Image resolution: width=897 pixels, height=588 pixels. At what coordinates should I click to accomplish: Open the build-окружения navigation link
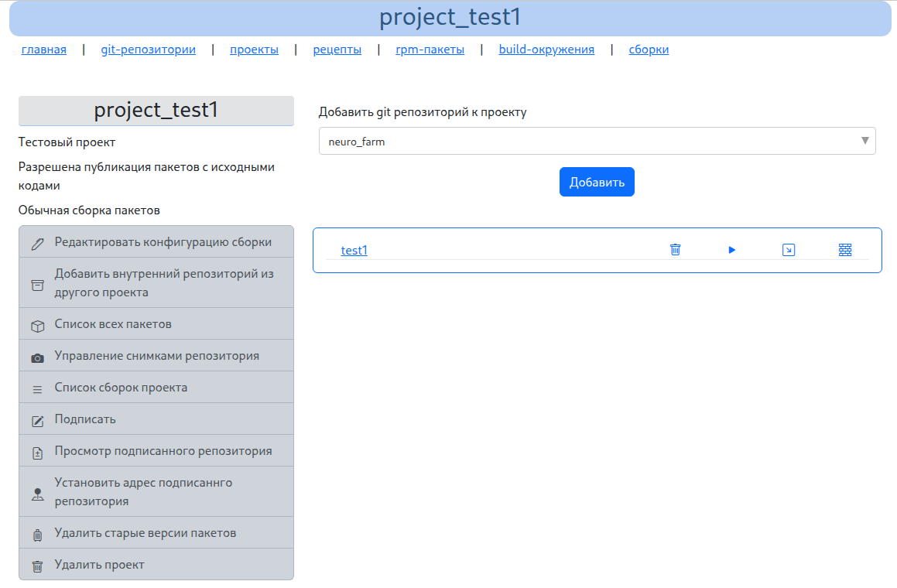tap(546, 50)
